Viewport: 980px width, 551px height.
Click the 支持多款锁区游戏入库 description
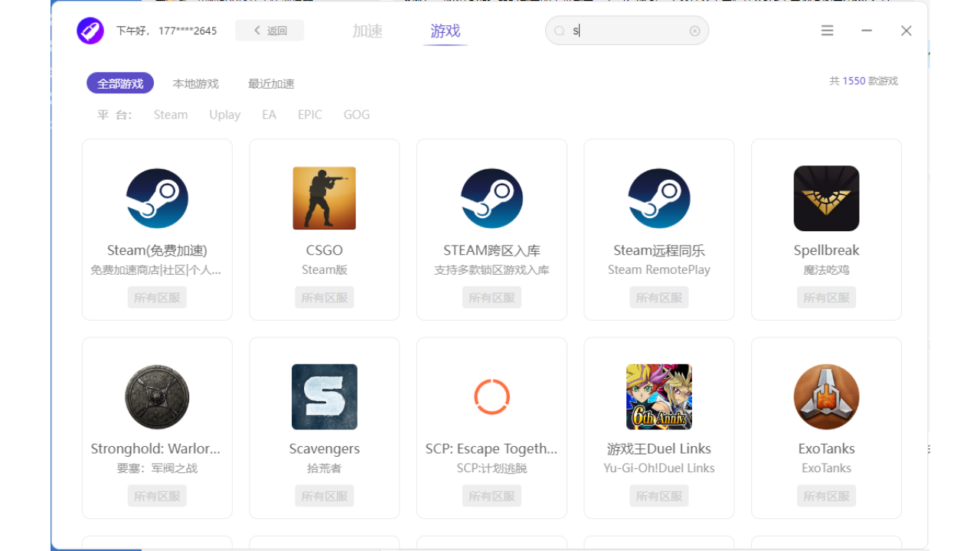pos(492,270)
